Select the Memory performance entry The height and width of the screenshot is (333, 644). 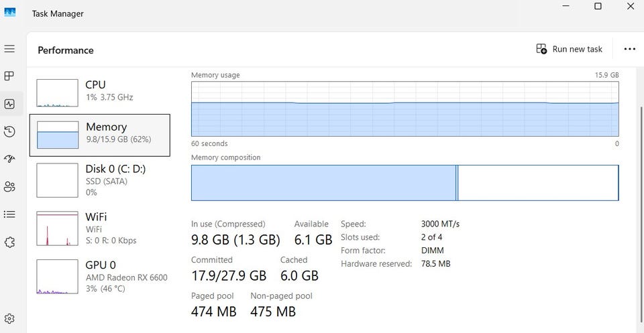[100, 135]
